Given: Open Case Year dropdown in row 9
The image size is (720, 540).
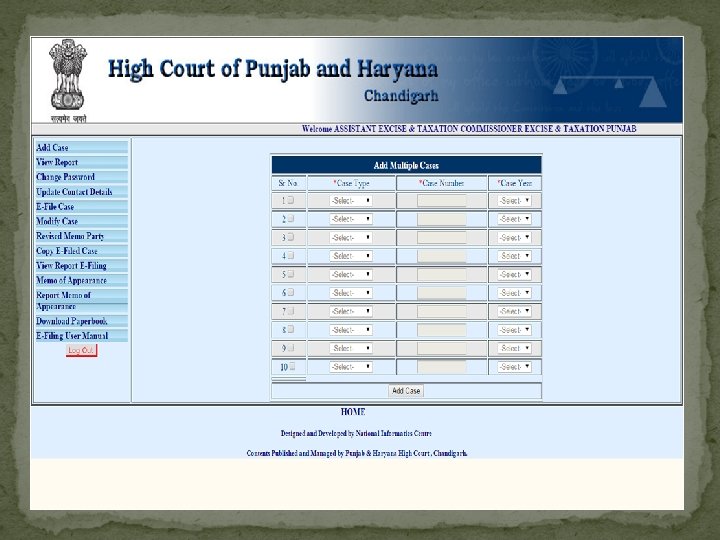Looking at the screenshot, I should pos(514,348).
